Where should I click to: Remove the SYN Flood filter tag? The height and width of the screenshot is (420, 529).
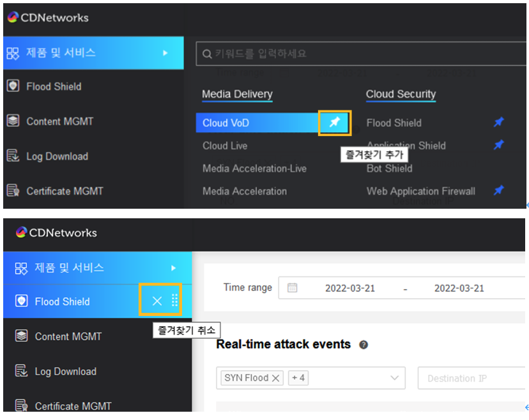[276, 378]
